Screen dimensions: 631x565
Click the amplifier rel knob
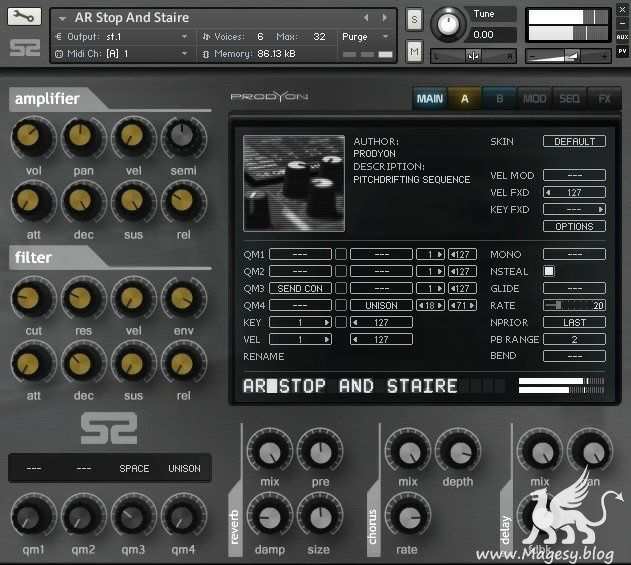pos(184,202)
